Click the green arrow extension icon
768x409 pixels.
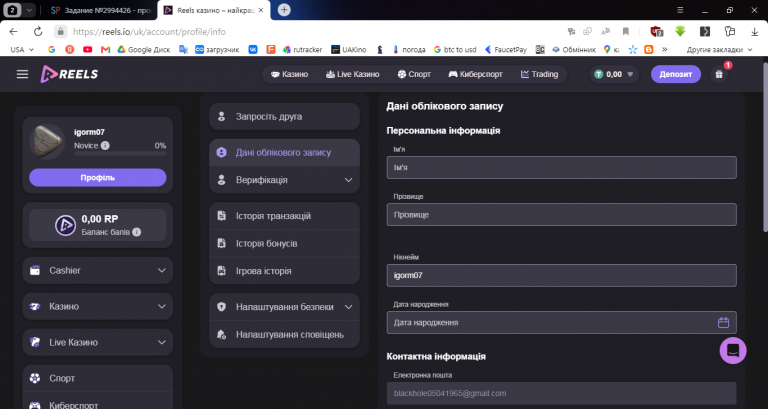[680, 31]
